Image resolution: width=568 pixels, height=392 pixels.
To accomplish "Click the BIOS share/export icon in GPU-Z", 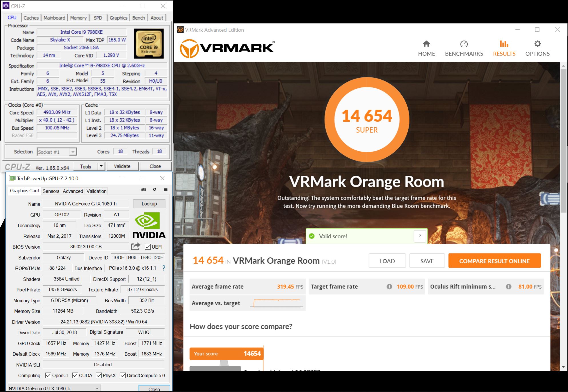I will pos(136,246).
